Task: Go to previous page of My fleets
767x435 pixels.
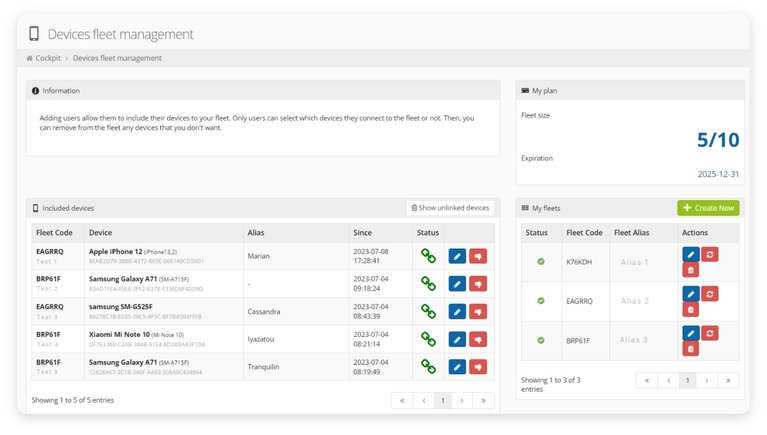Action: (x=669, y=380)
